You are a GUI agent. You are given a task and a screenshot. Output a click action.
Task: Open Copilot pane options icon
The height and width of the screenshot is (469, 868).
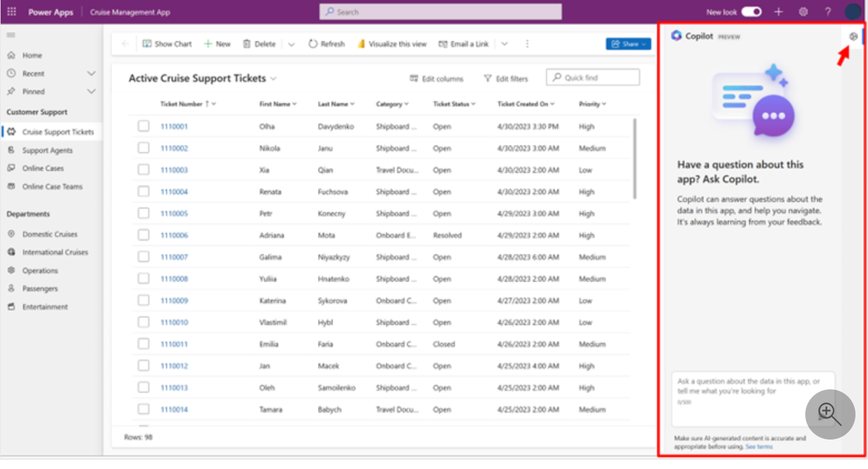[853, 37]
